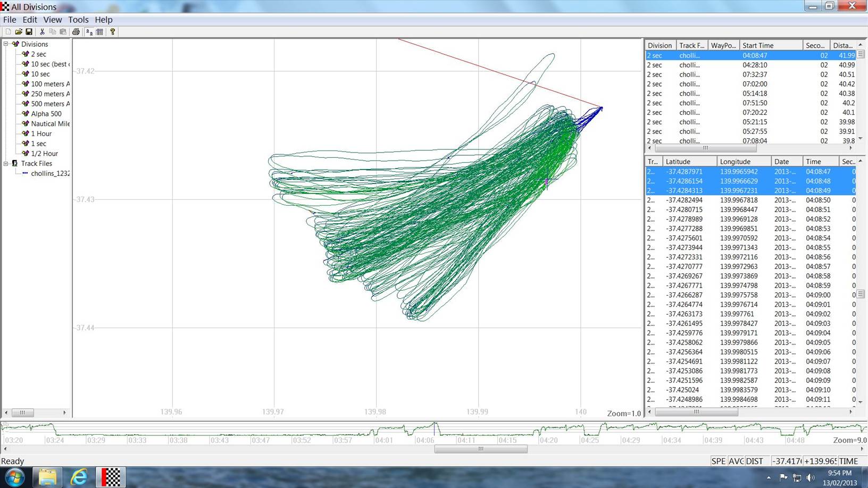868x488 pixels.
Task: Click the Open file toolbar icon
Action: click(x=19, y=32)
